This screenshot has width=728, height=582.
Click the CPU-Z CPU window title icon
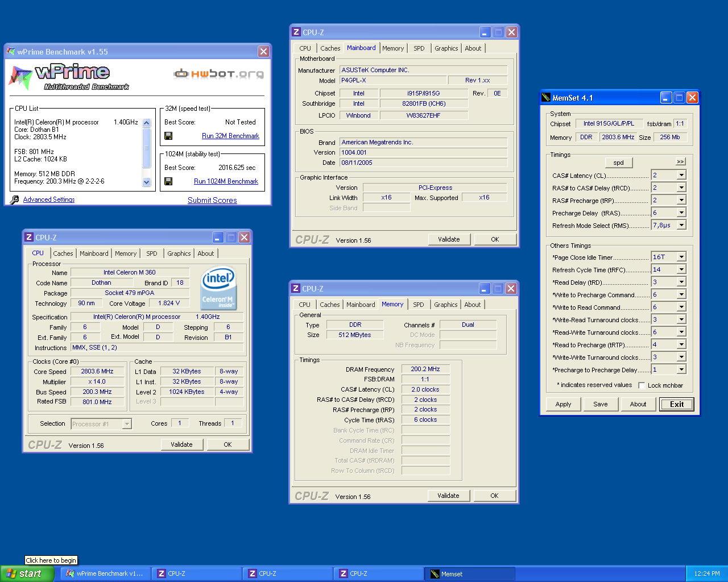pos(28,238)
